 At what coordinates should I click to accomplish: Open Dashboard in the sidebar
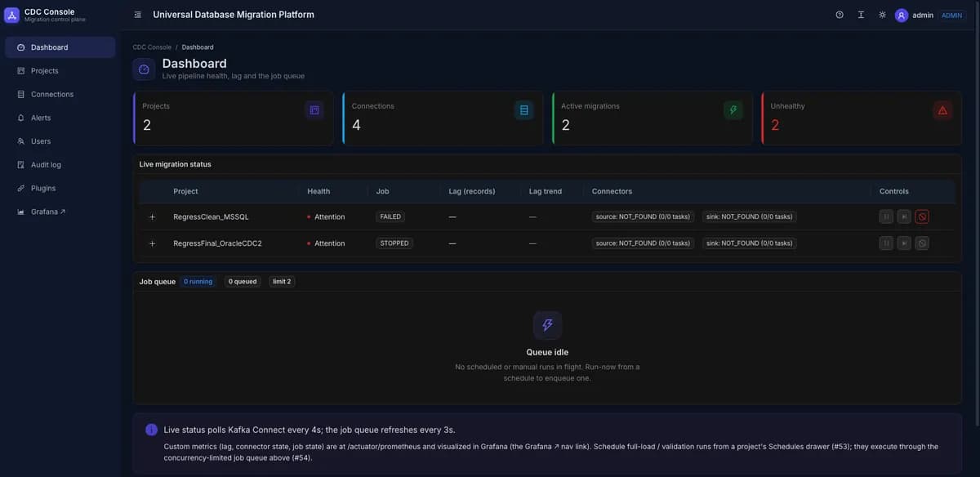click(60, 47)
